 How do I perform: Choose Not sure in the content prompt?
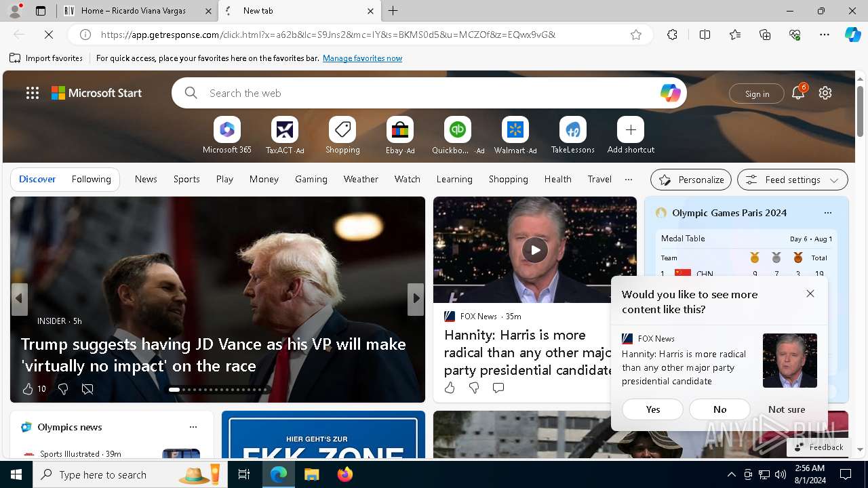[x=787, y=409]
